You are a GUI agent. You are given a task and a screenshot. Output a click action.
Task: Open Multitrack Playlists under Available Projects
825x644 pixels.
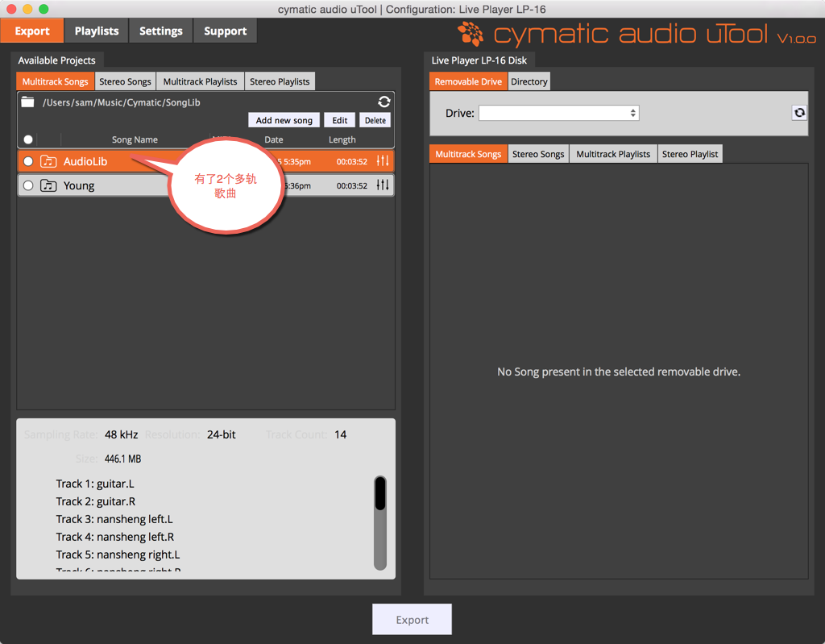point(201,81)
